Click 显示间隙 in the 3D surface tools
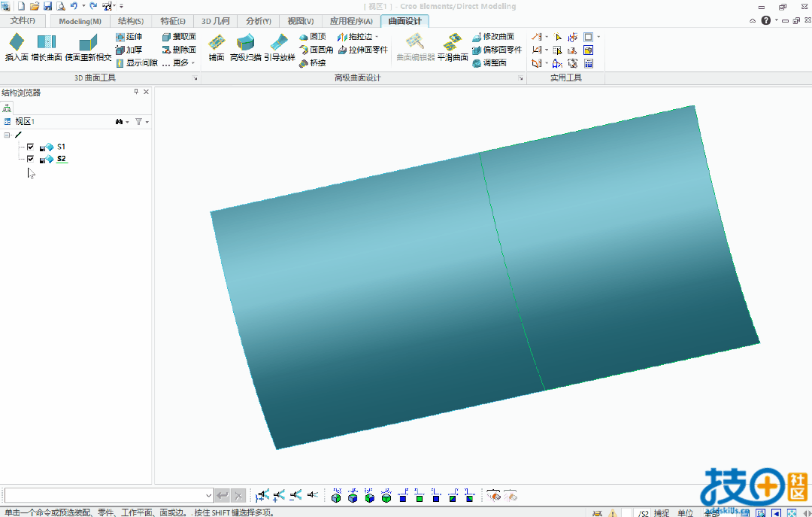The height and width of the screenshot is (517, 812). pos(137,62)
